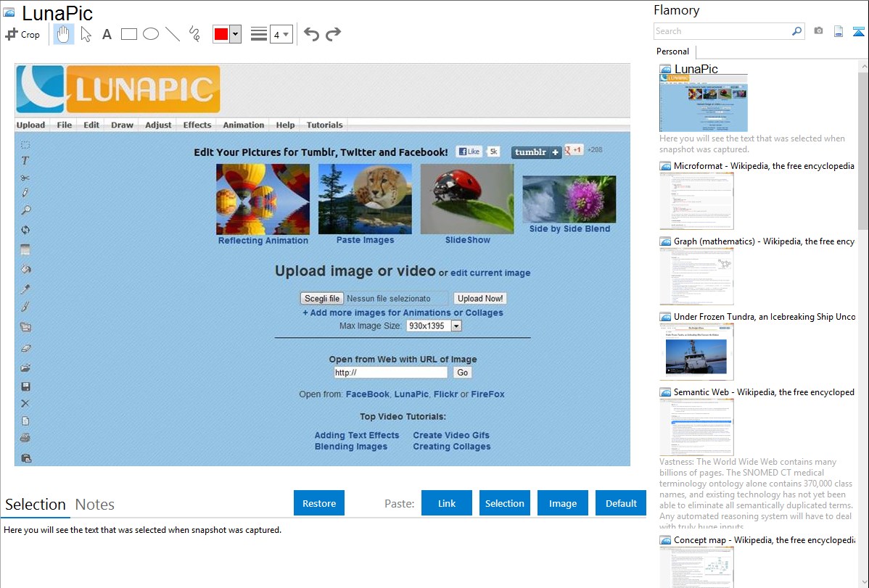Image resolution: width=869 pixels, height=588 pixels.
Task: Select the straight line tool
Action: (x=173, y=34)
